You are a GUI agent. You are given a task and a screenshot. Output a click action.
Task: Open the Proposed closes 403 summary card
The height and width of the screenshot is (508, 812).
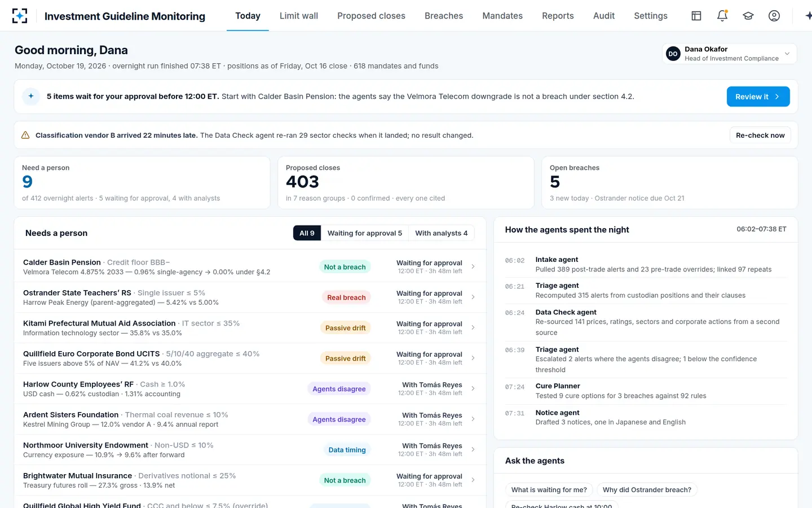tap(406, 183)
